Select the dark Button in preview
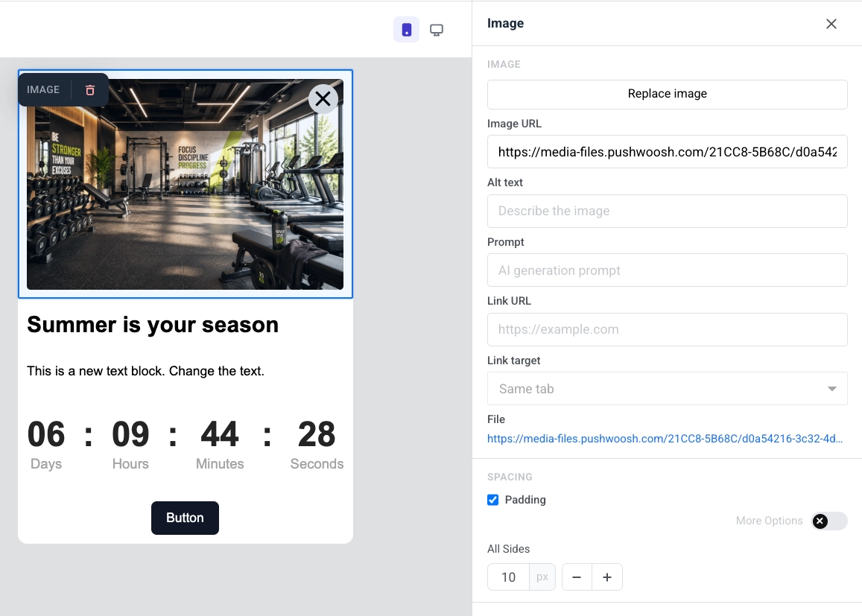 [186, 518]
